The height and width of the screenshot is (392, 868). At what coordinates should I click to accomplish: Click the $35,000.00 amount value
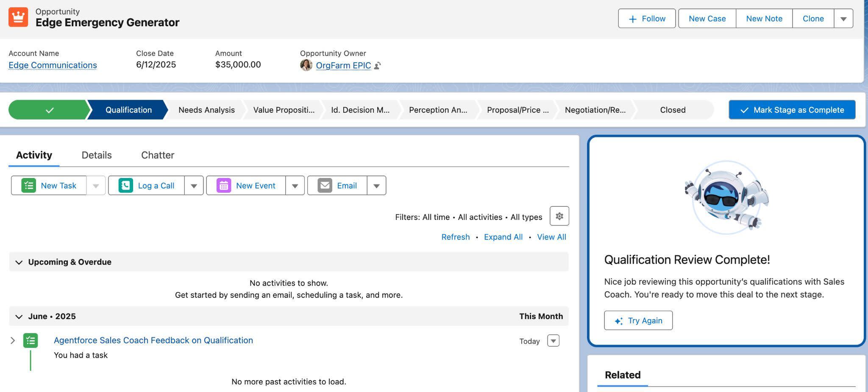pyautogui.click(x=238, y=64)
